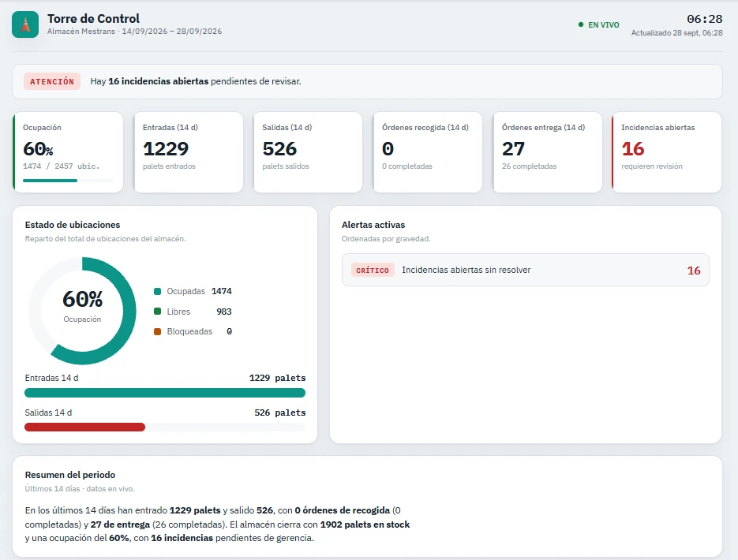Click 'Reparto del total de ubicaciones' subtitle
The image size is (738, 560).
tap(106, 239)
